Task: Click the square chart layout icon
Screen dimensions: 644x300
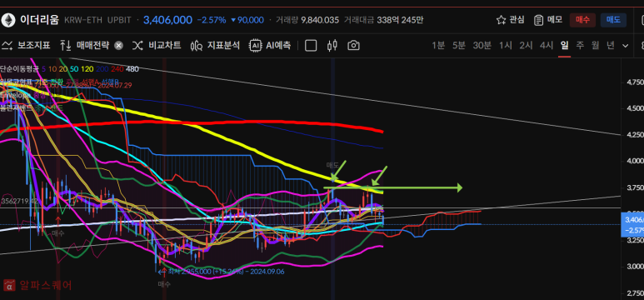Action: pos(311,45)
